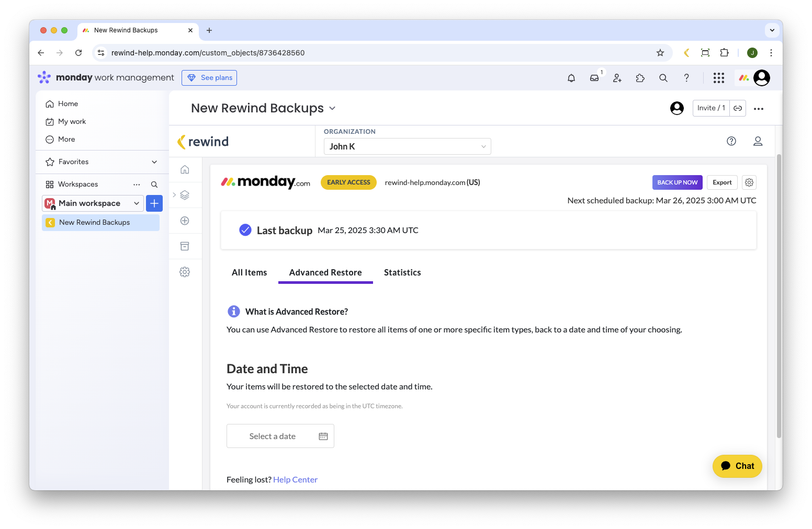Viewport: 812px width, 529px height.
Task: Open calendar icon in date field
Action: (323, 436)
